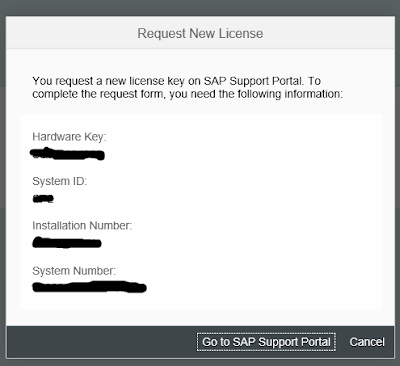Cancel the Request New License dialog
Image resolution: width=400 pixels, height=366 pixels.
[367, 342]
